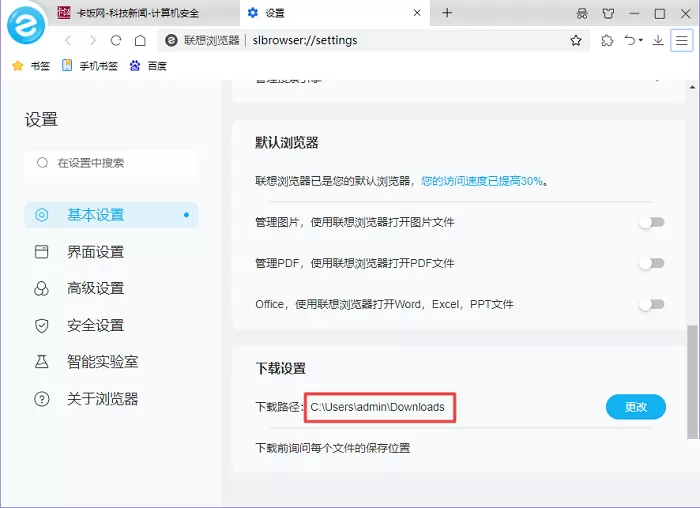Click the undo closed tab arrow icon
This screenshot has width=700, height=508.
pos(630,40)
